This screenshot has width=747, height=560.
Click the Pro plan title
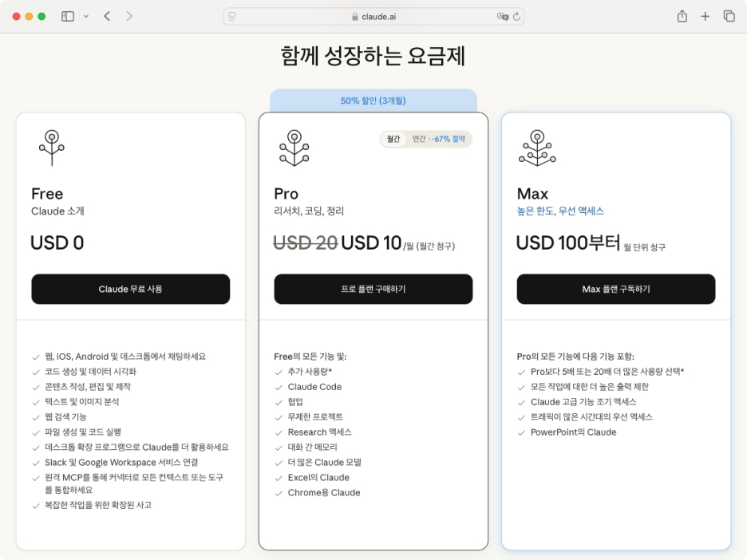(286, 194)
